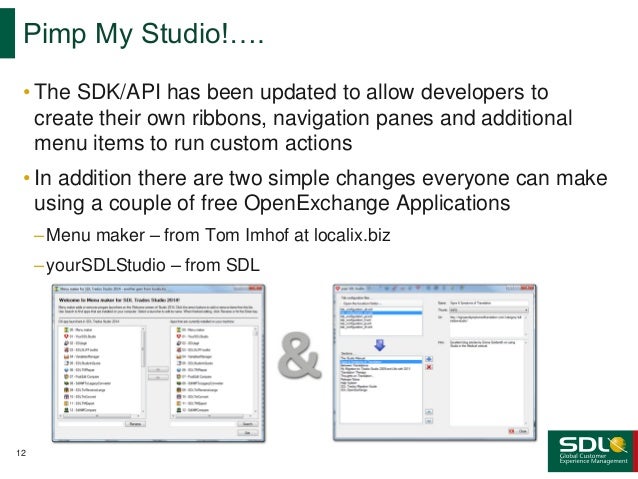Click VariablesManager icon in installed apps list

pyautogui.click(x=179, y=357)
